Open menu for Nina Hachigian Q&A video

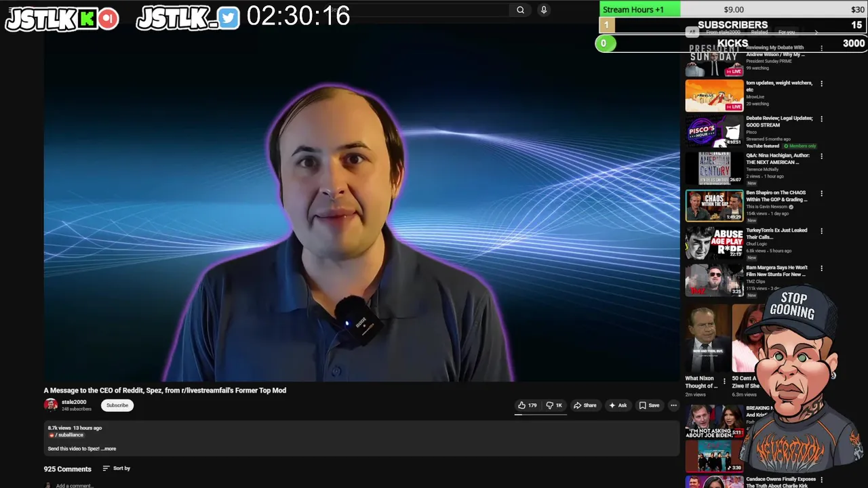pos(821,156)
